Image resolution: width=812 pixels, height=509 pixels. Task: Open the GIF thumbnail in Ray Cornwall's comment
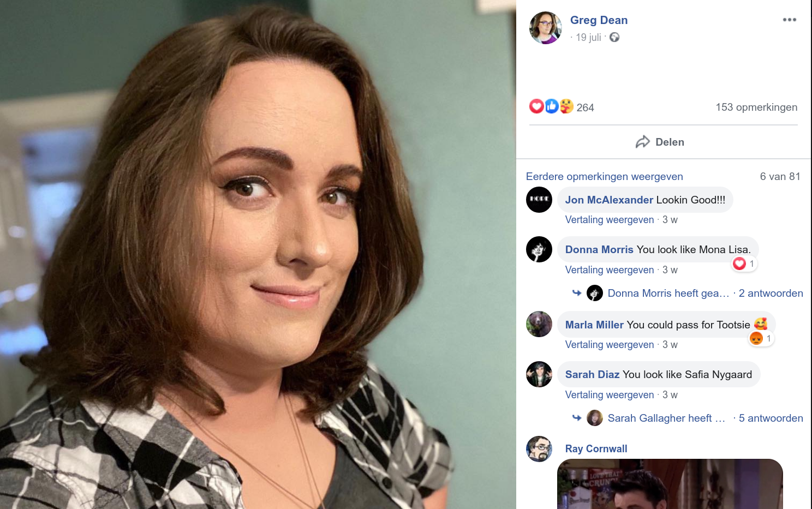tap(670, 484)
